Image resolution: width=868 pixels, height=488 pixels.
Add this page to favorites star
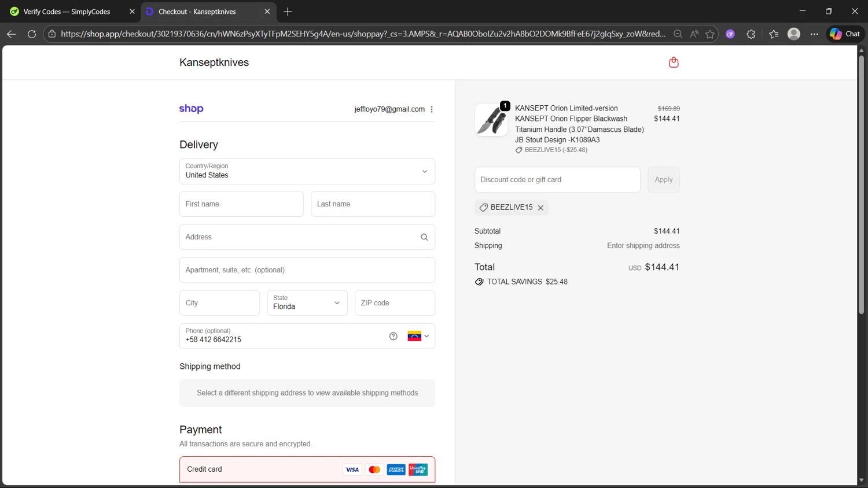tap(710, 34)
